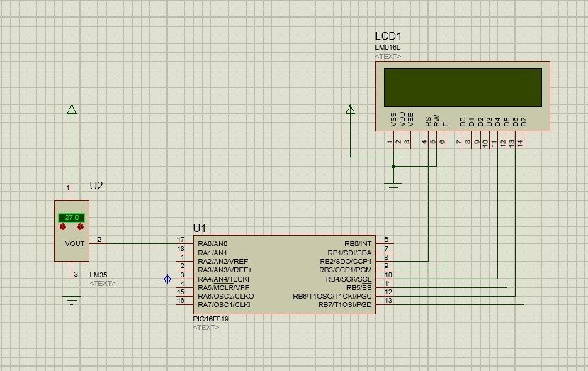Click the RB4/SCK/SCL pin label
Image resolution: width=588 pixels, height=371 pixels.
click(x=349, y=279)
